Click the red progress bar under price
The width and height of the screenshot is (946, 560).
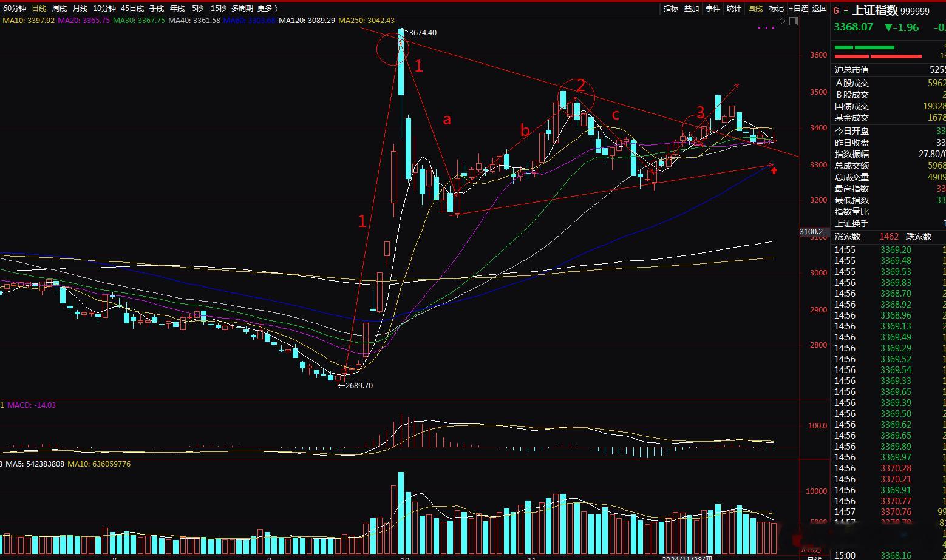tap(878, 56)
